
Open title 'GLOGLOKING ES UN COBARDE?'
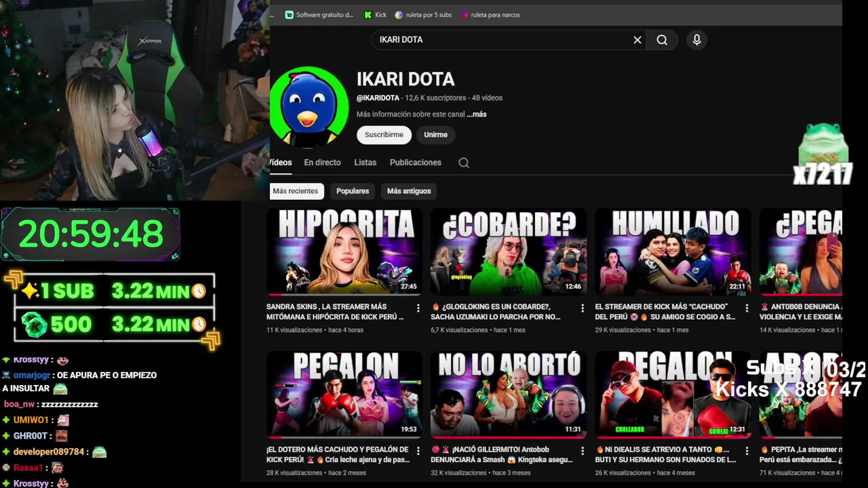[x=496, y=312]
